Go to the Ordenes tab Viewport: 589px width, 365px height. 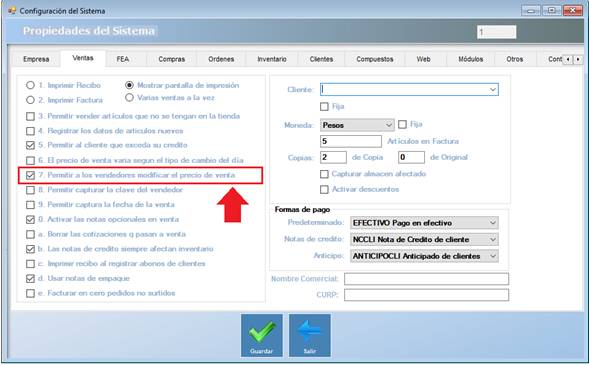221,59
